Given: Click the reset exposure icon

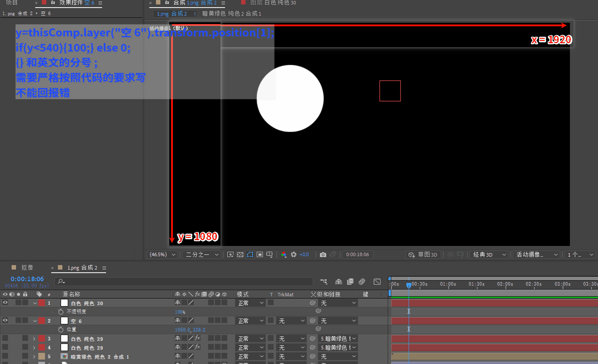Looking at the screenshot, I should pos(294,255).
